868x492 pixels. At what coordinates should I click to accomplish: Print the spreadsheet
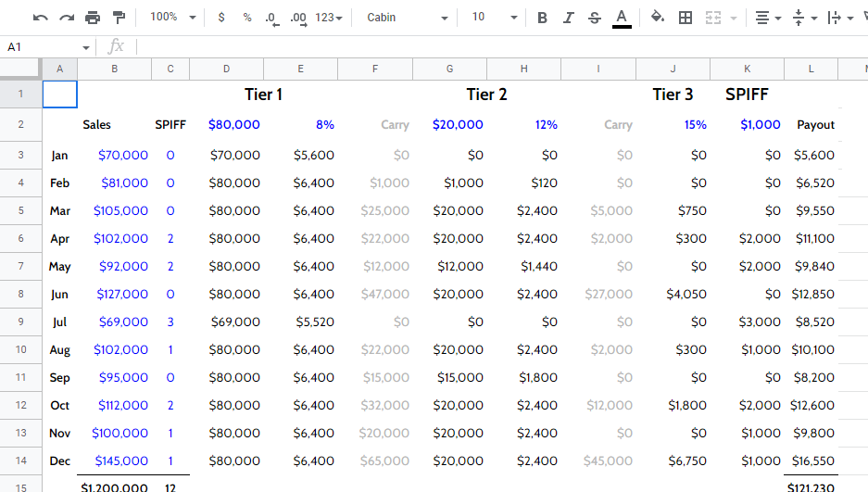[x=93, y=18]
